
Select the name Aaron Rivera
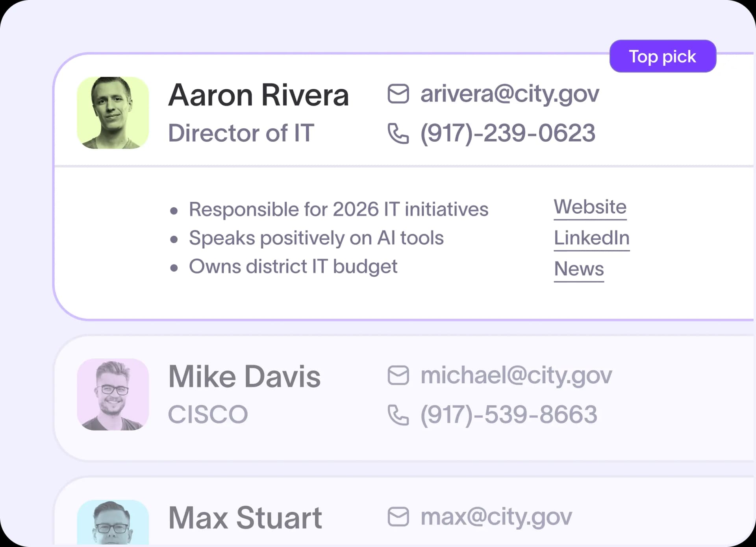click(x=259, y=95)
